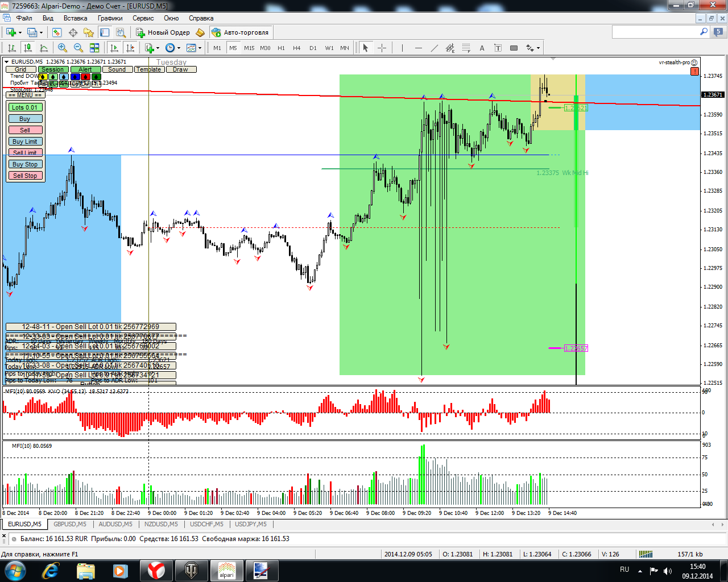Toggle Chart Shift icon
Viewport: 728px width, 582px height.
click(x=130, y=48)
